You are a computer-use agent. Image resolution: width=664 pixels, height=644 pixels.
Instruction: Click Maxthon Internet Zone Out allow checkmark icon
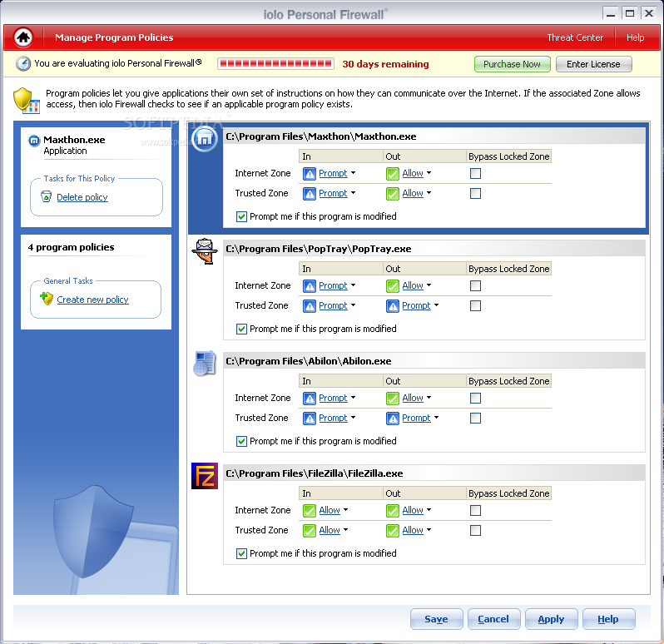click(x=393, y=174)
